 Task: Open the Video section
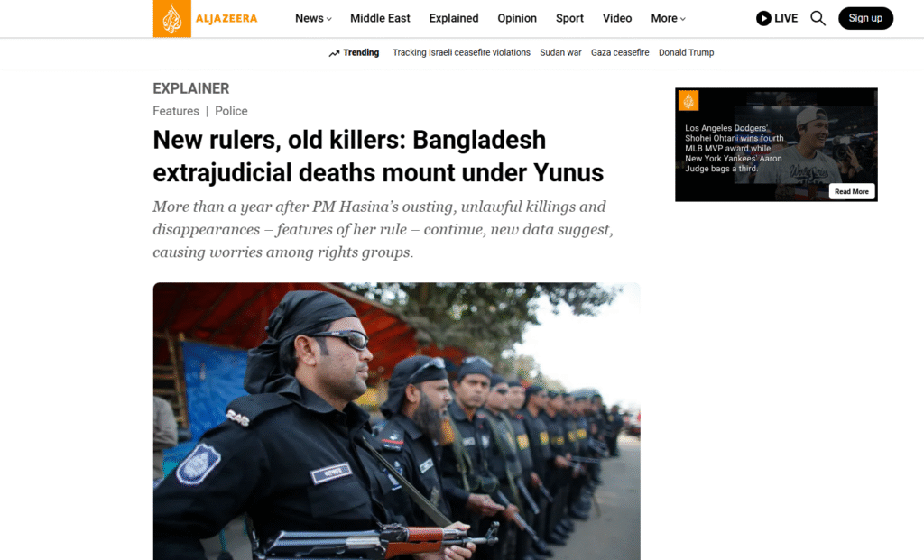617,18
